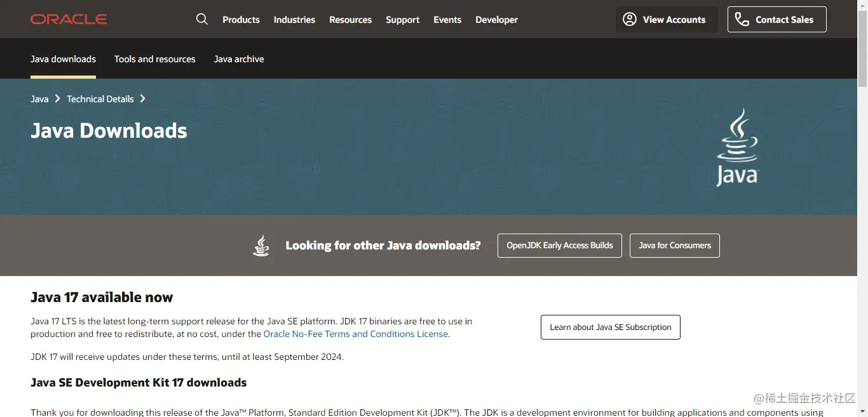
Task: Click the Technical Details breadcrumb link
Action: click(x=100, y=99)
